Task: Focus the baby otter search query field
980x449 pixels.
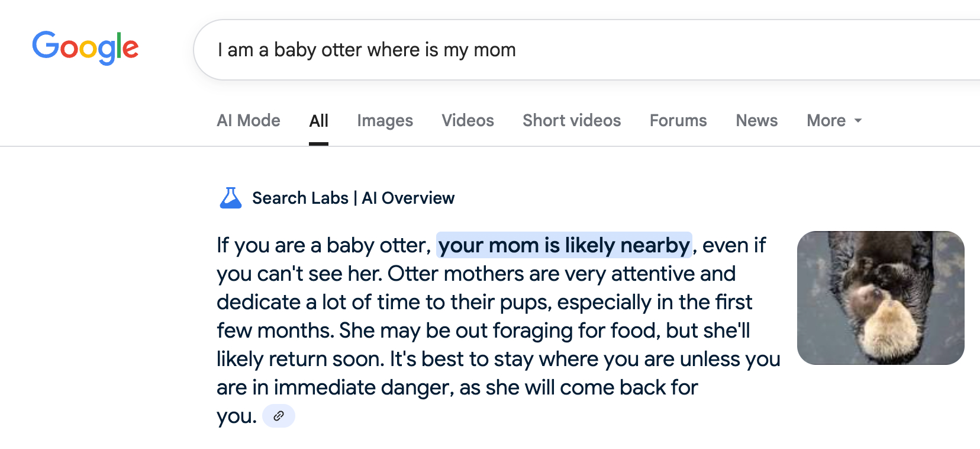Action: [x=533, y=50]
